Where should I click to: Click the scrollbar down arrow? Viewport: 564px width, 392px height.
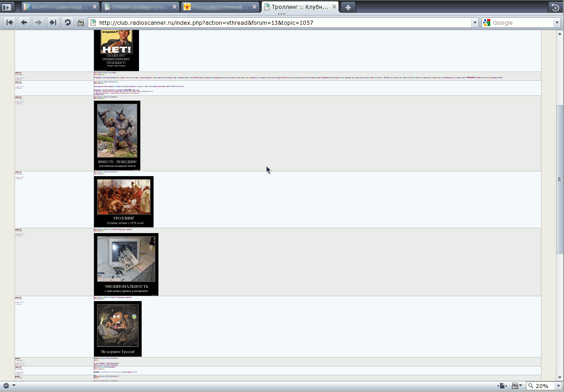[x=560, y=377]
